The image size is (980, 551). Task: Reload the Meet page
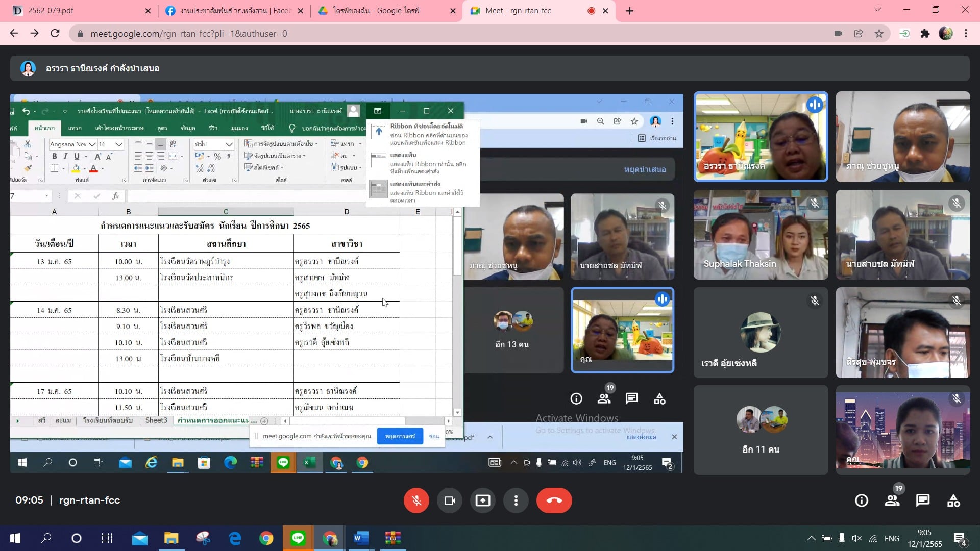click(55, 34)
